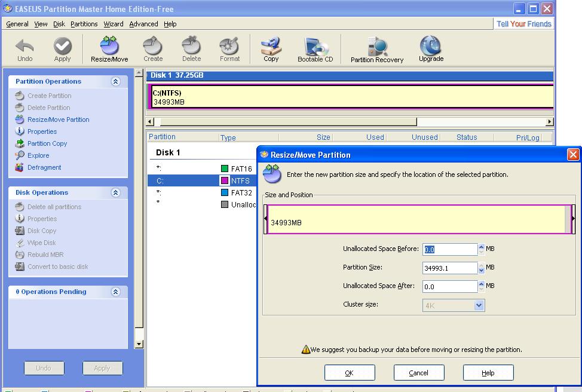Choose Delete Partition in sidebar

tap(42, 108)
